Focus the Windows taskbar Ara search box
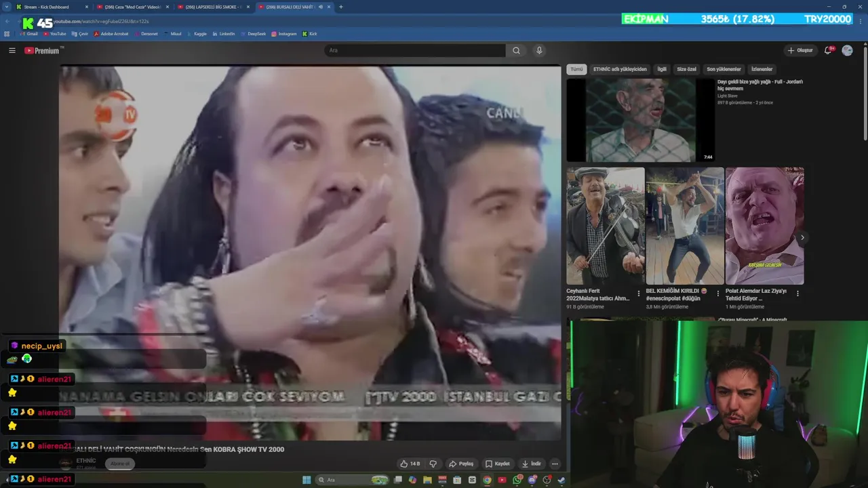This screenshot has height=488, width=868. click(x=353, y=480)
